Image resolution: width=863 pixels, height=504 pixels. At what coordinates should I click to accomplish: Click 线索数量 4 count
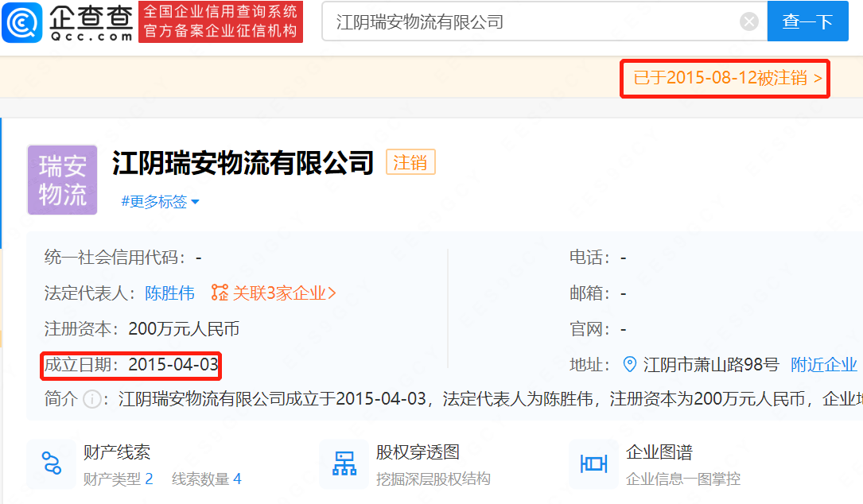point(207,479)
